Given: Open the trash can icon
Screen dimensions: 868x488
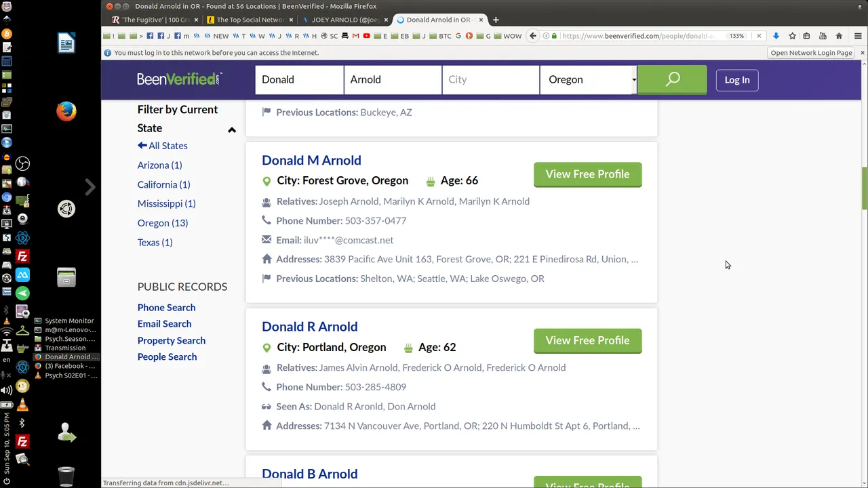Looking at the screenshot, I should point(66,476).
